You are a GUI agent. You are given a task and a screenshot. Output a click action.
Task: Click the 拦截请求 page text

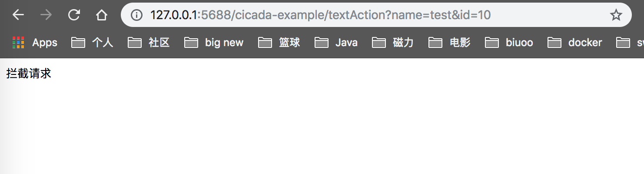point(29,74)
